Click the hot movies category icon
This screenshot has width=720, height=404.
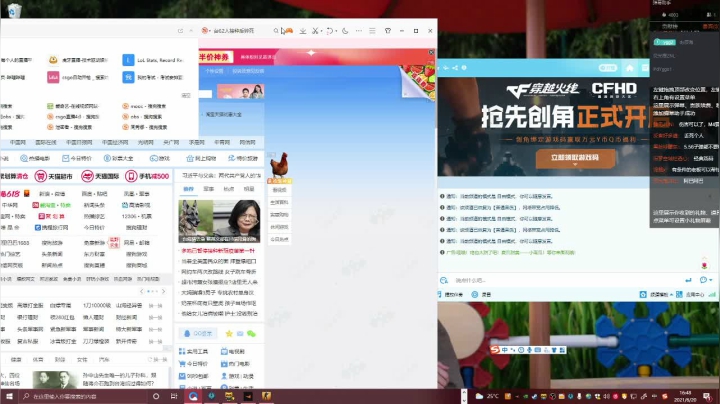[24, 158]
